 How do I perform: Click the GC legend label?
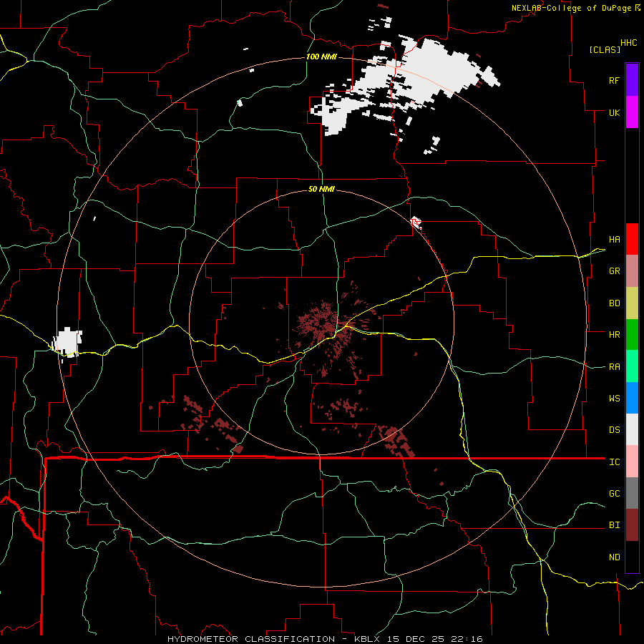[614, 494]
